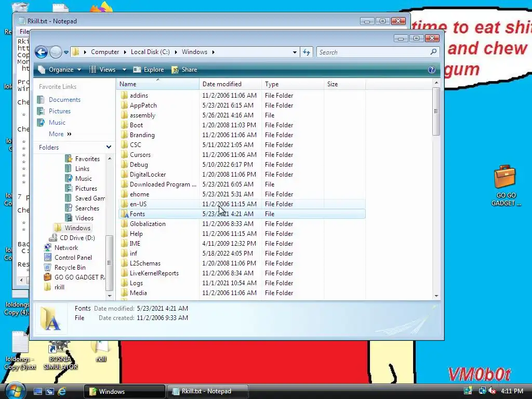Click Computer in the address breadcrumb
Viewport: 532px width, 399px height.
pyautogui.click(x=105, y=52)
